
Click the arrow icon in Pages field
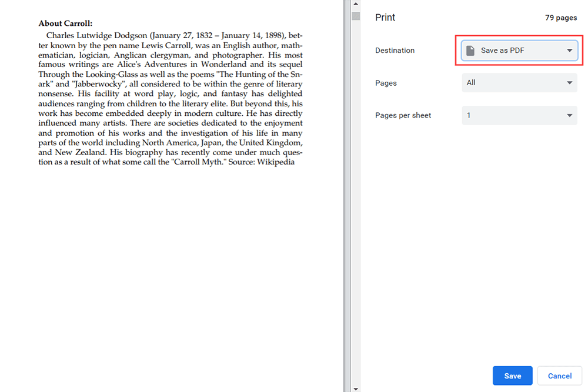pos(569,83)
